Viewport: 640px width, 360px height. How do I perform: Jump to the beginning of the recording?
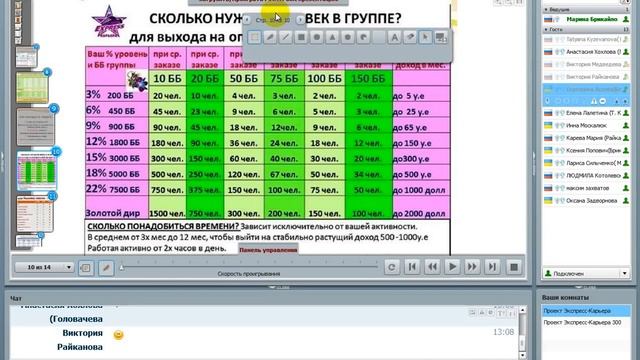(x=412, y=267)
